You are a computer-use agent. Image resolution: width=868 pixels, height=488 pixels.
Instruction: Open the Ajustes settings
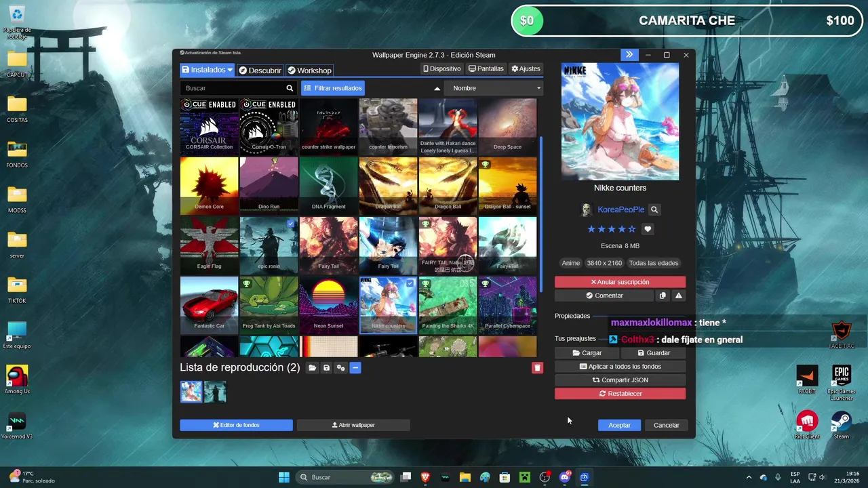(x=526, y=68)
